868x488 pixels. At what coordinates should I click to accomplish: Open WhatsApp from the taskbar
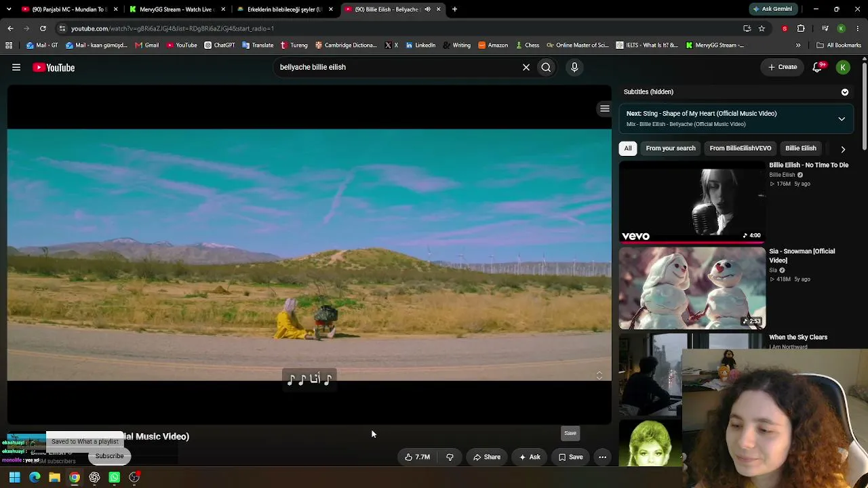click(x=114, y=477)
